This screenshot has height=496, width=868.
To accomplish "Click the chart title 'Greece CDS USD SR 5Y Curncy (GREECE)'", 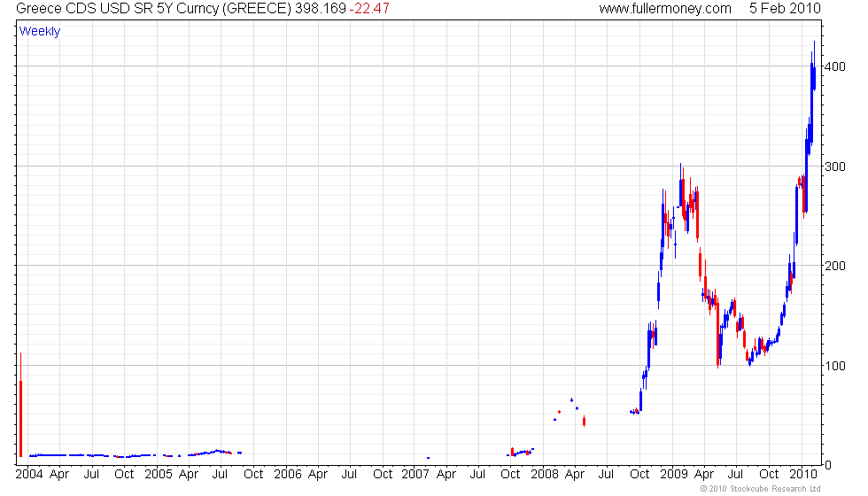I will (154, 8).
